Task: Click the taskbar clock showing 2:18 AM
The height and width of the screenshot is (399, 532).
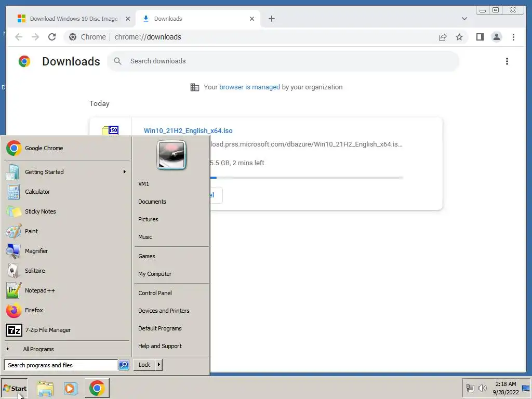Action: 506,388
